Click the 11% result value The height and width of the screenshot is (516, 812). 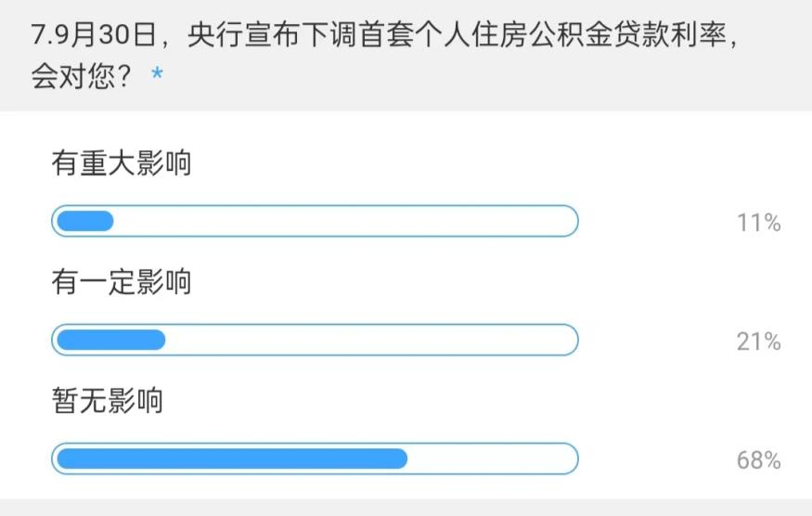click(758, 223)
